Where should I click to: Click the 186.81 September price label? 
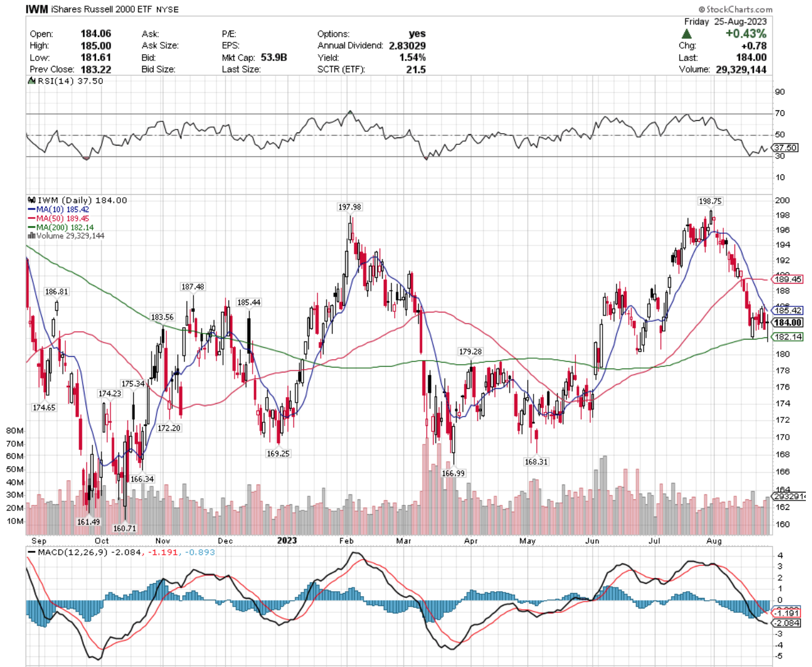[57, 292]
